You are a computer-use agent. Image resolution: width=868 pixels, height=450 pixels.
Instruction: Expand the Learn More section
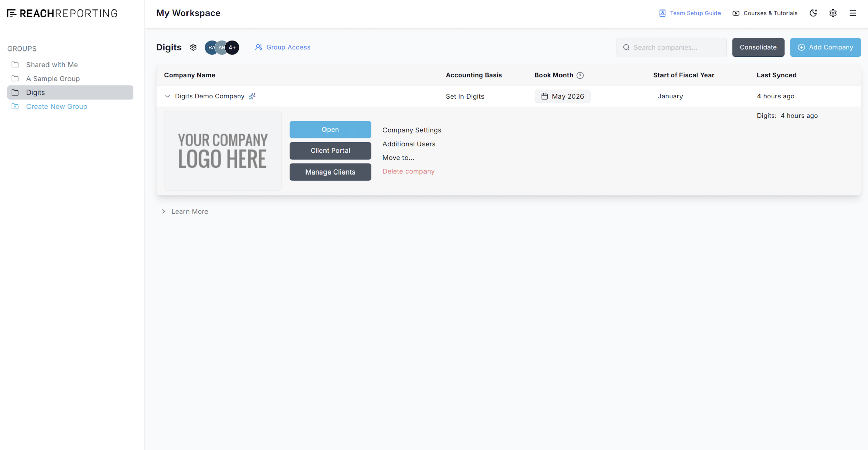(185, 211)
